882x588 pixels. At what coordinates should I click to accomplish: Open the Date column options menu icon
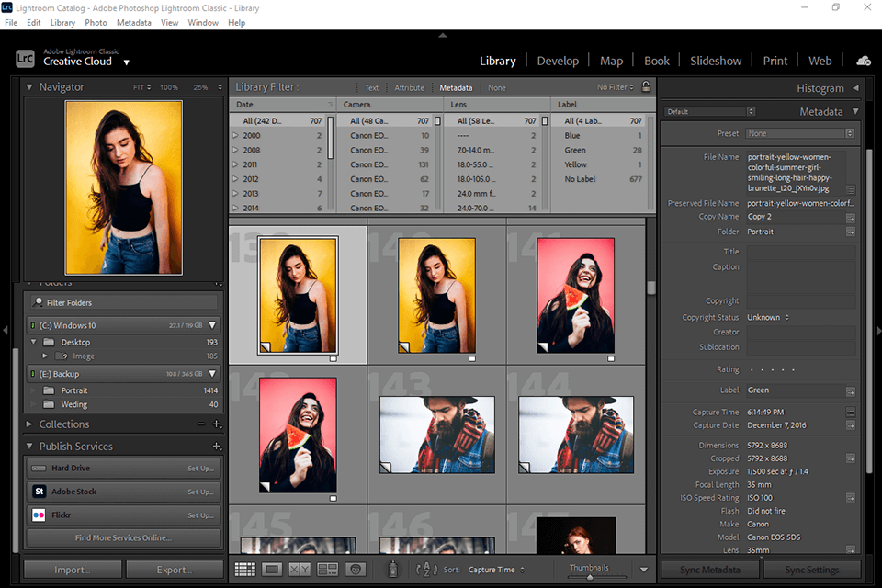(x=330, y=105)
